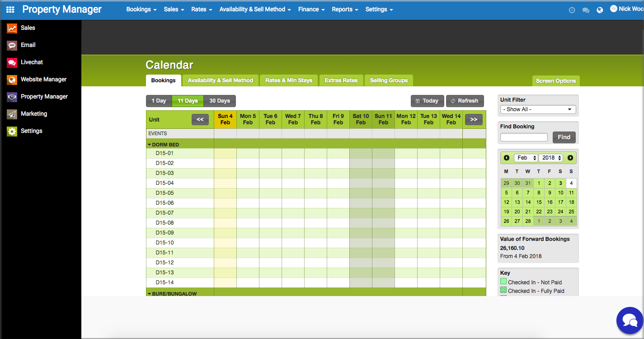Open the Email sidebar icon

(x=12, y=45)
